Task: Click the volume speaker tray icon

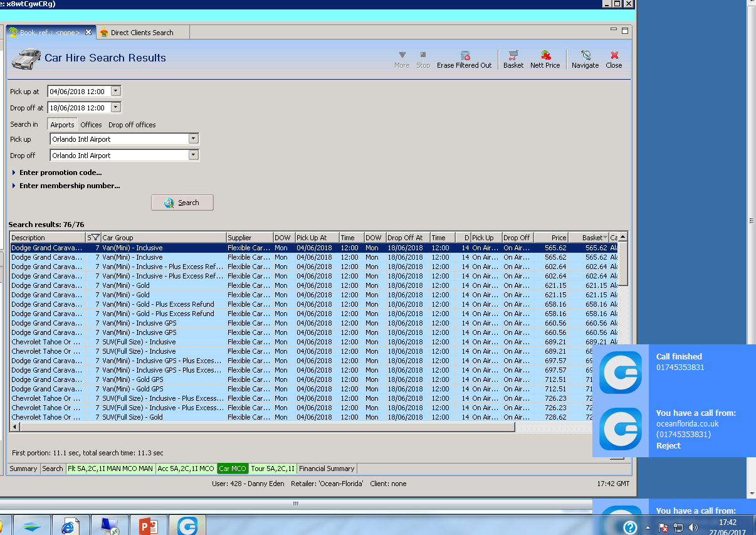Action: coord(693,527)
